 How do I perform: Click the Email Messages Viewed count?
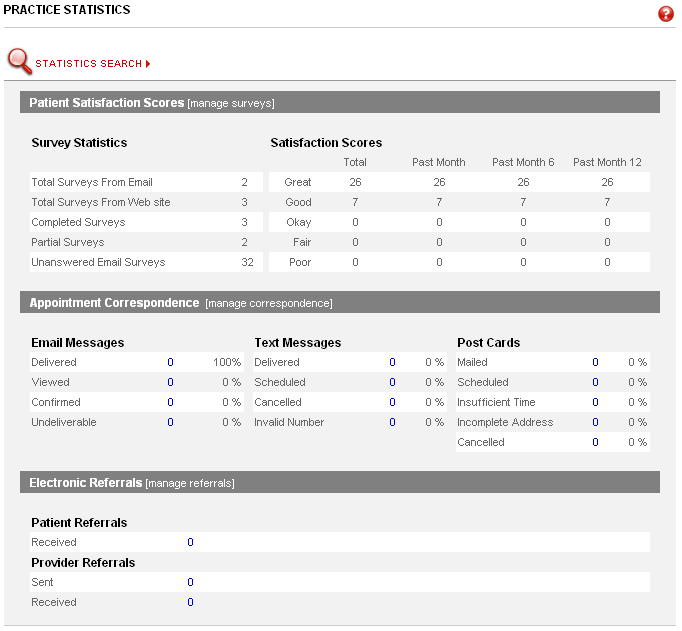pyautogui.click(x=170, y=382)
